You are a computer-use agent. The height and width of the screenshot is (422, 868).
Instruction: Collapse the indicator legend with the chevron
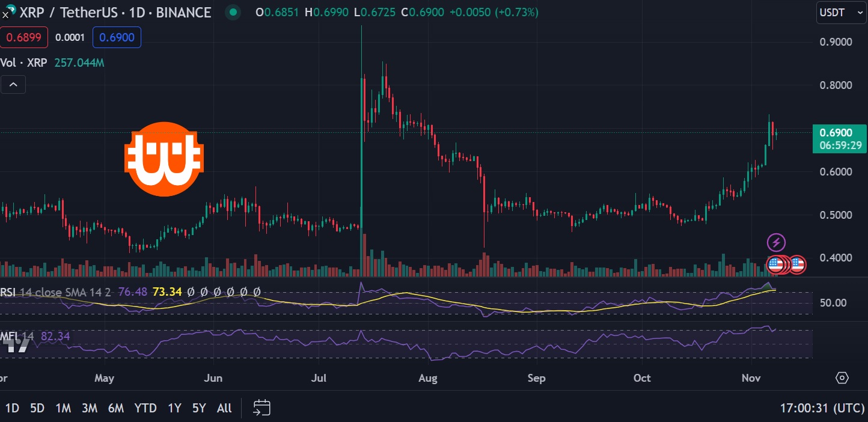(x=13, y=85)
